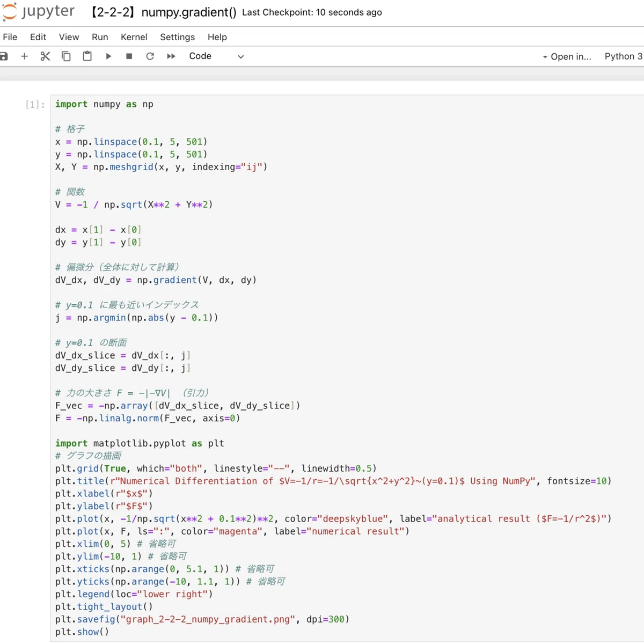Paste cell from clipboard icon
This screenshot has width=644, height=644.
point(87,56)
